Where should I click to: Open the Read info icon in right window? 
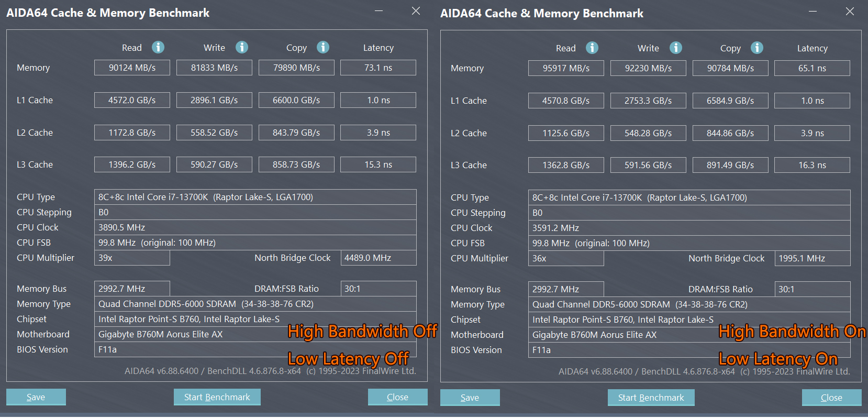(592, 48)
